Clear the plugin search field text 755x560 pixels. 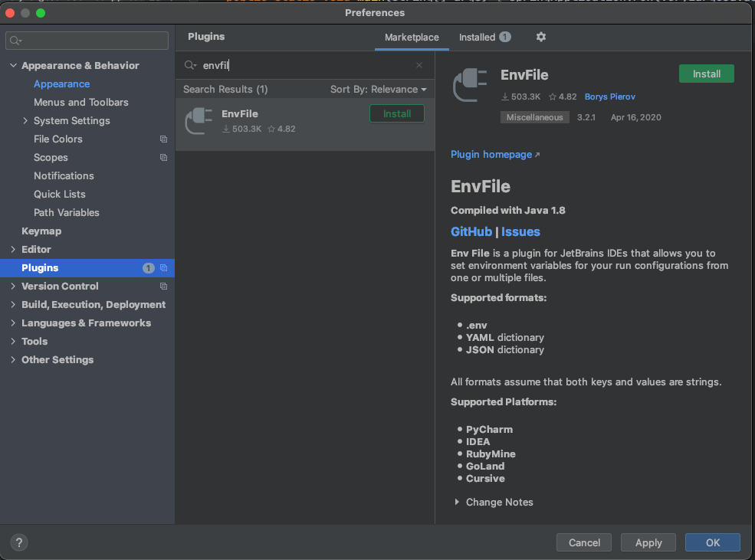pyautogui.click(x=419, y=66)
